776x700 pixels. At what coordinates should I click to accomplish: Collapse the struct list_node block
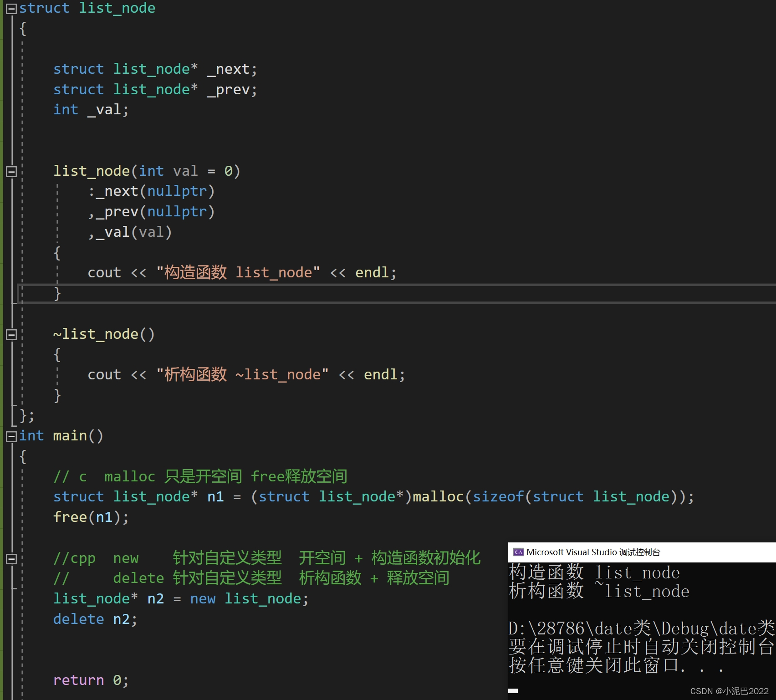coord(11,9)
